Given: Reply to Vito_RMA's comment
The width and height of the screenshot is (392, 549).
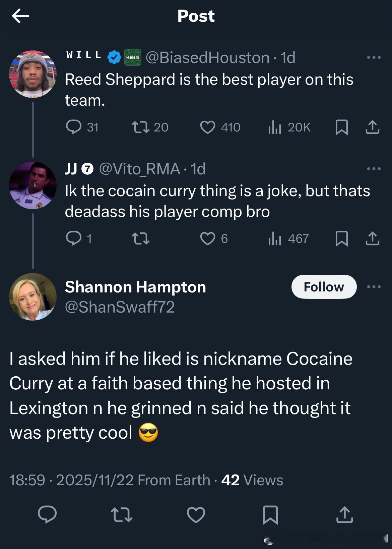Looking at the screenshot, I should 73,238.
